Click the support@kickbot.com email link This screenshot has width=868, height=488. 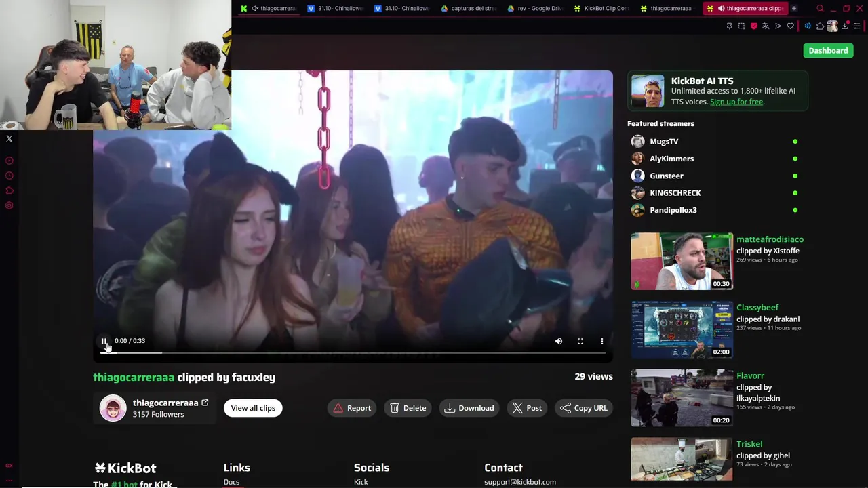tap(520, 482)
